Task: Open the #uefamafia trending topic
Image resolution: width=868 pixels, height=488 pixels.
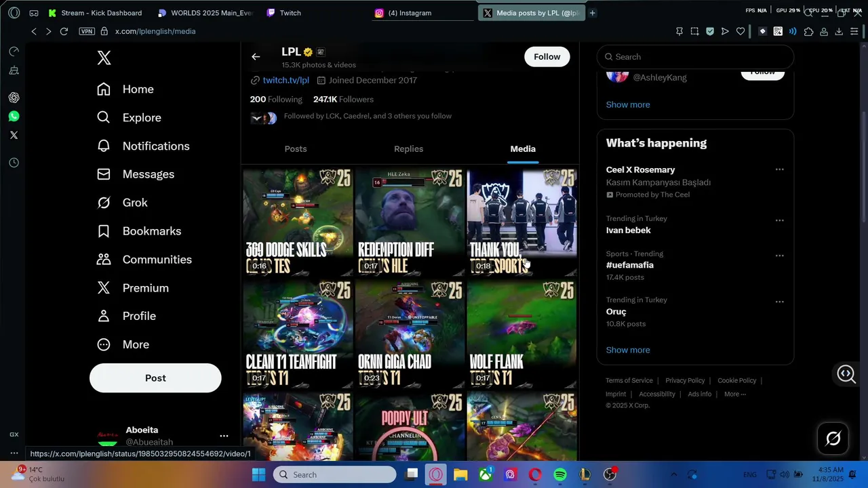Action: pos(630,265)
